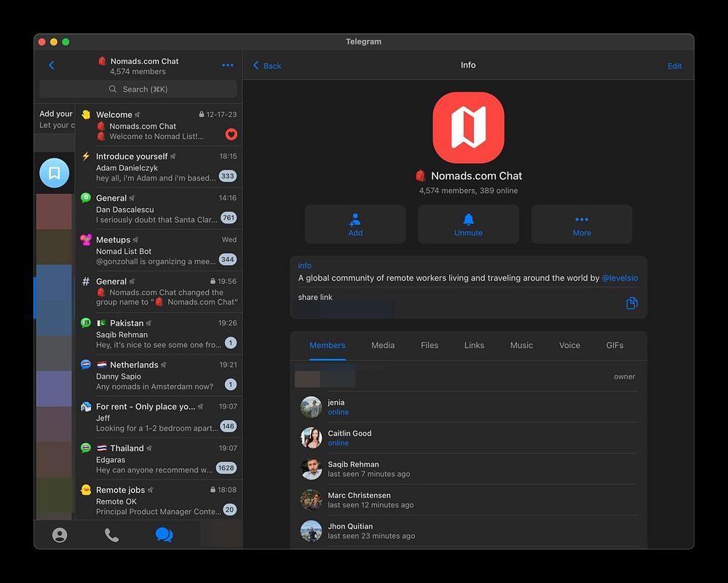The image size is (728, 583).
Task: Open the locked General topic with hash icon
Action: (159, 292)
